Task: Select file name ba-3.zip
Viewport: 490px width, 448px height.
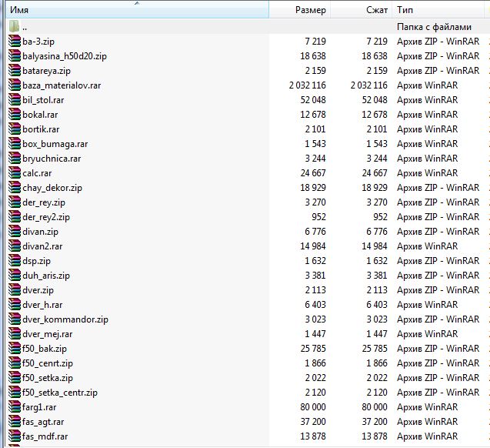Action: pyautogui.click(x=38, y=42)
